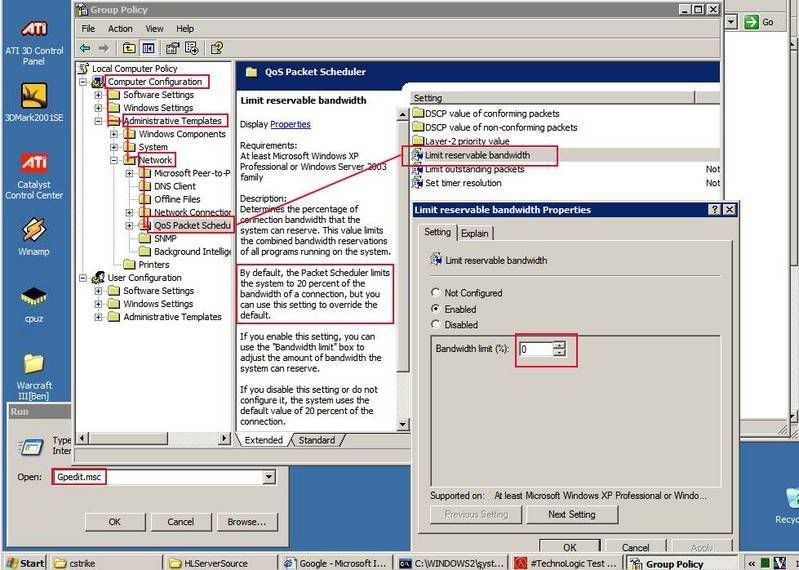Select the Not Configured radio button

435,292
